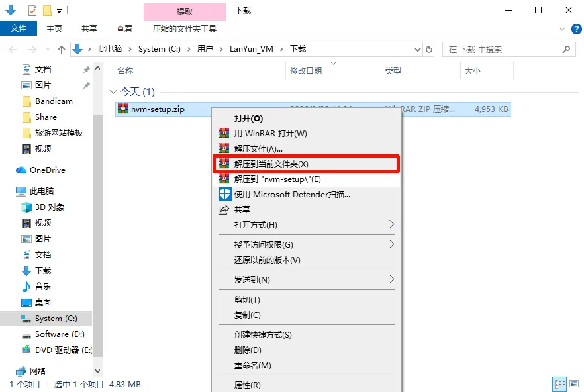
Task: Click the WinRAR icon beside 解压到当前文件夹
Action: 224,164
